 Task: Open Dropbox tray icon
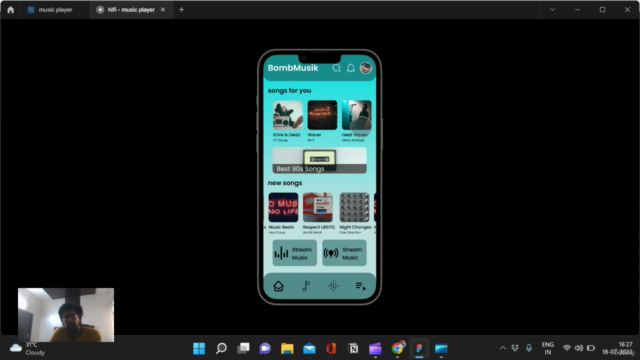tap(515, 348)
